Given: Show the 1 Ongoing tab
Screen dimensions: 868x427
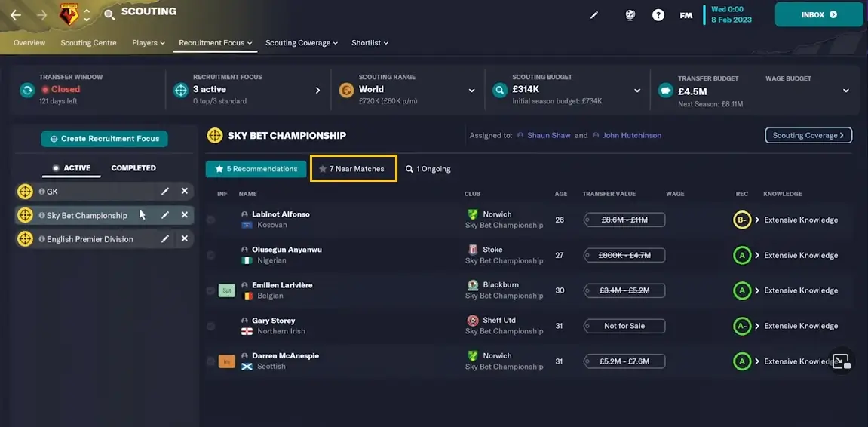Looking at the screenshot, I should tap(428, 169).
